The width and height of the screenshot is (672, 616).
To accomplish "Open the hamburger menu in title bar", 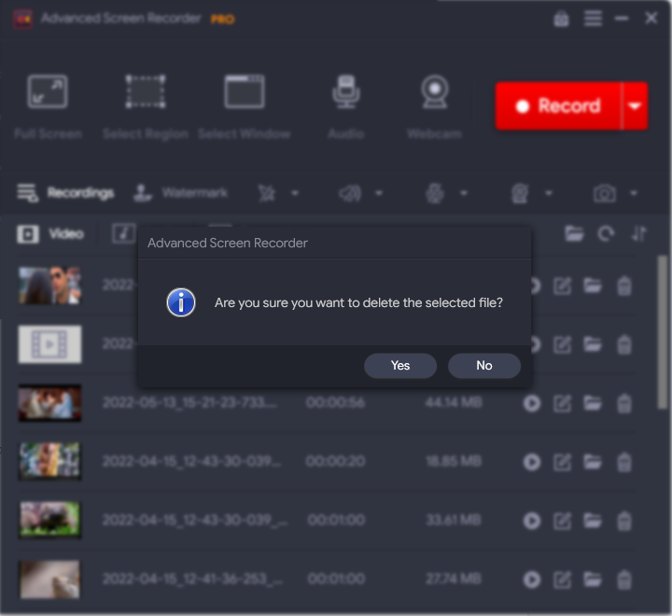I will pos(593,19).
